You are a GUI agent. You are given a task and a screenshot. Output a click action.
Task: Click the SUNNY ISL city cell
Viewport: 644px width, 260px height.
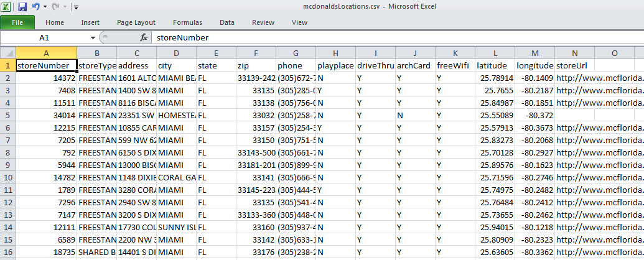click(177, 226)
